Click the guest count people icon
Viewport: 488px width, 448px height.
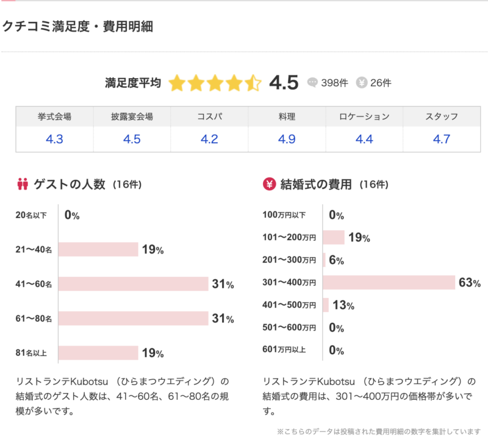[23, 183]
